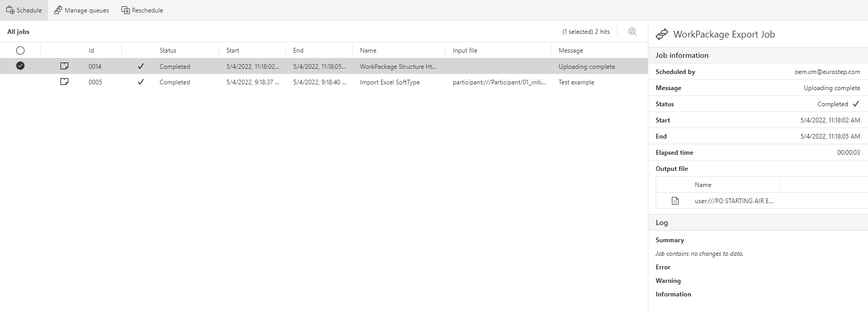Viewport: 868px width, 311px height.
Task: Collapse the Log section header
Action: coord(661,222)
